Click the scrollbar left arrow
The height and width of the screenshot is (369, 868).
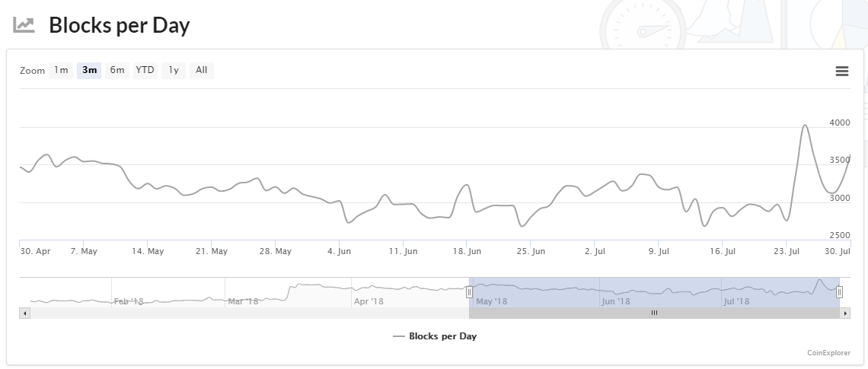[x=24, y=313]
